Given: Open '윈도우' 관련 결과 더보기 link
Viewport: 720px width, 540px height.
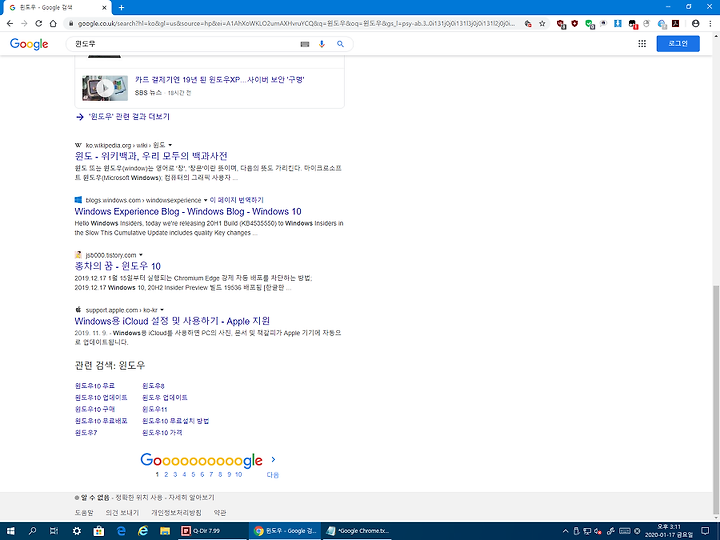Looking at the screenshot, I should click(x=129, y=117).
